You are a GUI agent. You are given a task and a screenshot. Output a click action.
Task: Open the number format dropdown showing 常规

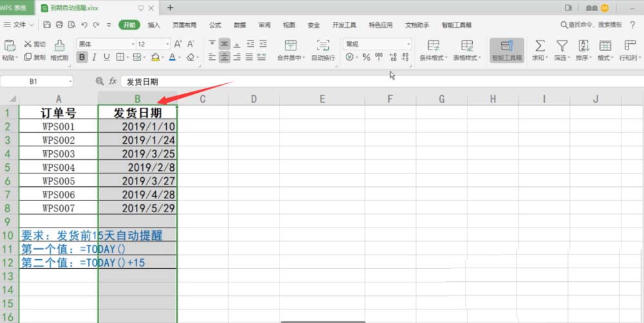tap(377, 44)
